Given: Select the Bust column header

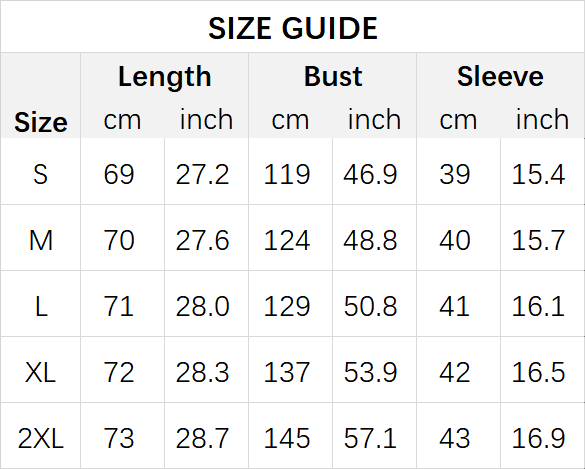Looking at the screenshot, I should (333, 76).
